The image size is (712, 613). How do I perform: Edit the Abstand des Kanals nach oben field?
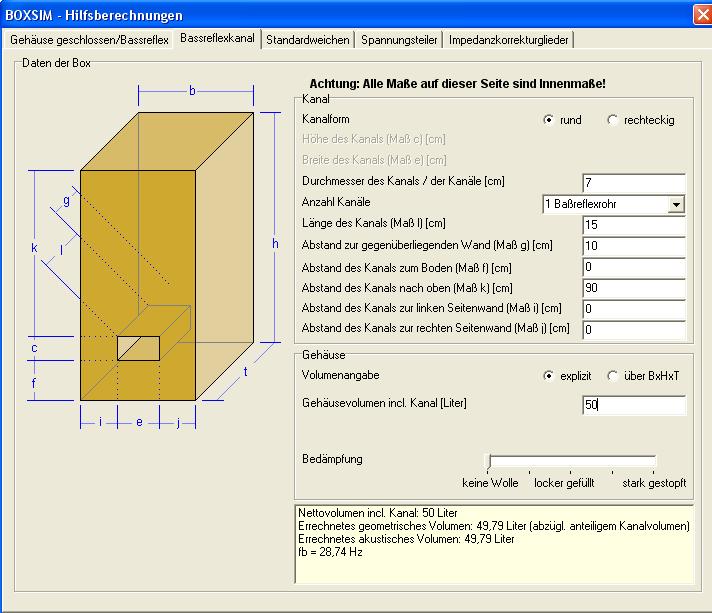633,288
